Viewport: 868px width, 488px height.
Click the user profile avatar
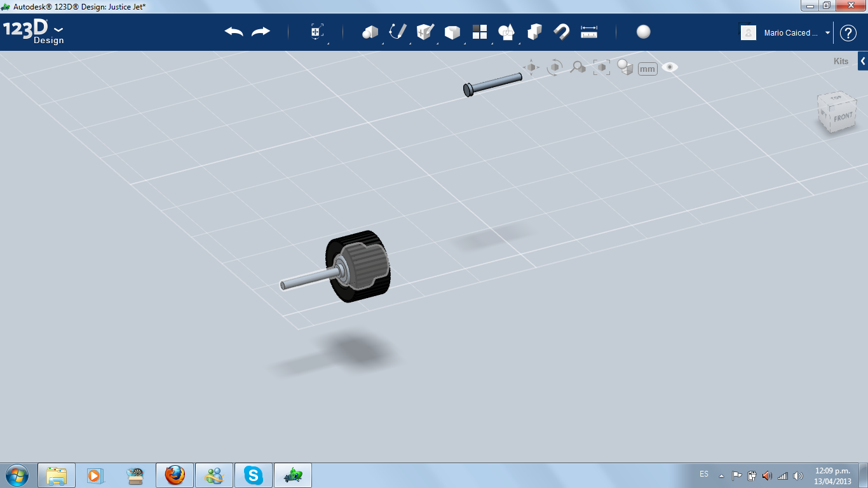click(749, 32)
